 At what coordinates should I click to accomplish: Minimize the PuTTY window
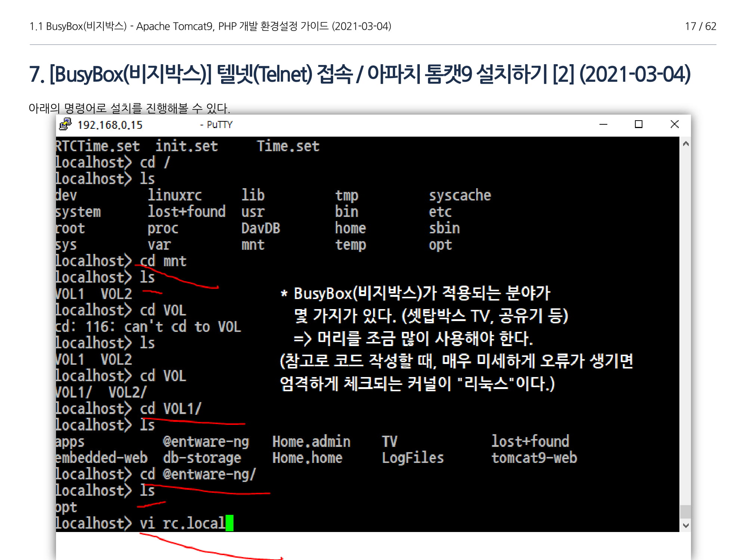(603, 124)
